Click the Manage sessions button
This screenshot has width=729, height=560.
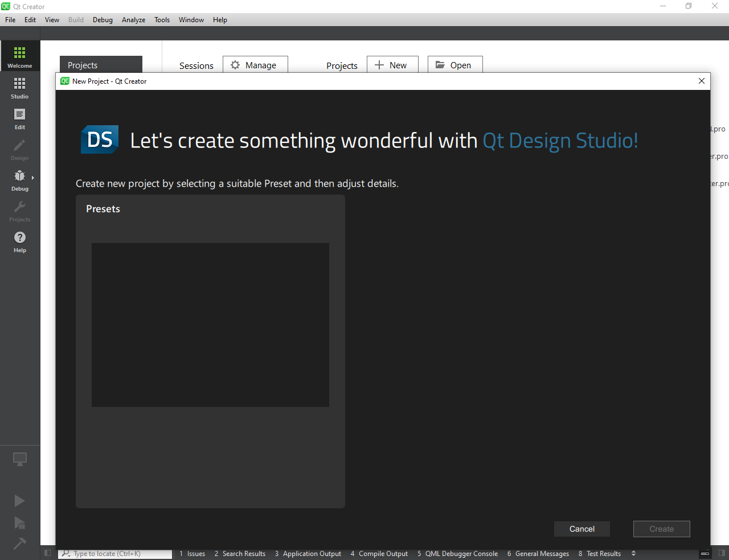(x=255, y=65)
